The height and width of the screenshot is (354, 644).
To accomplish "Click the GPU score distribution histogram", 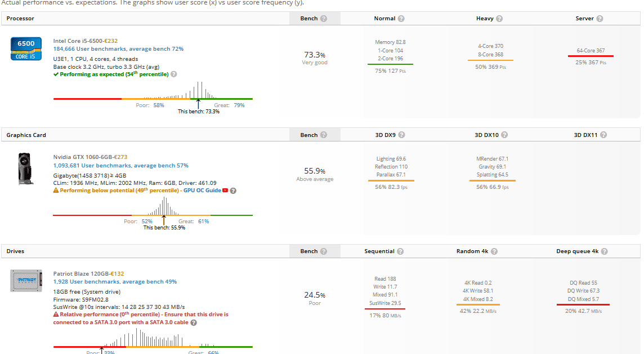I will click(x=153, y=206).
